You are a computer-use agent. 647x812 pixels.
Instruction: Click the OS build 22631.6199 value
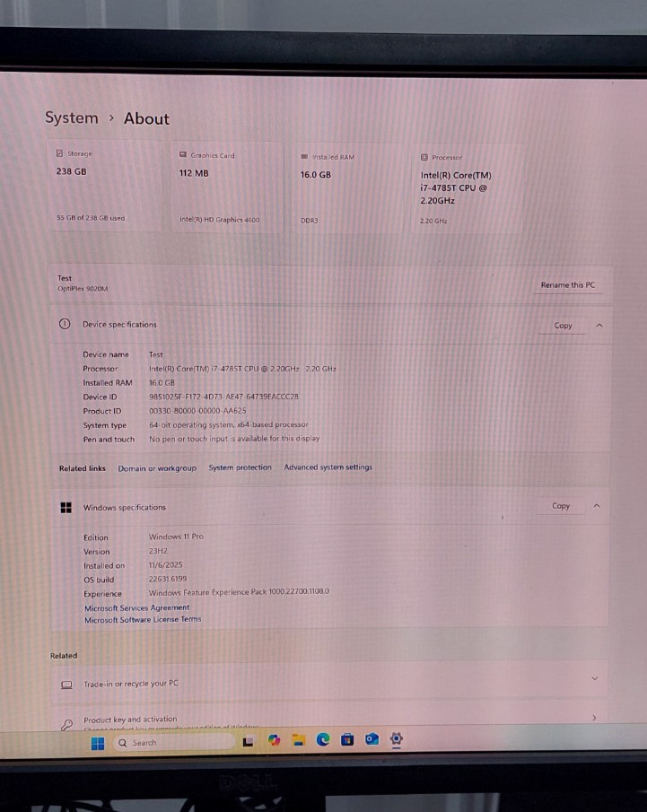[x=168, y=579]
